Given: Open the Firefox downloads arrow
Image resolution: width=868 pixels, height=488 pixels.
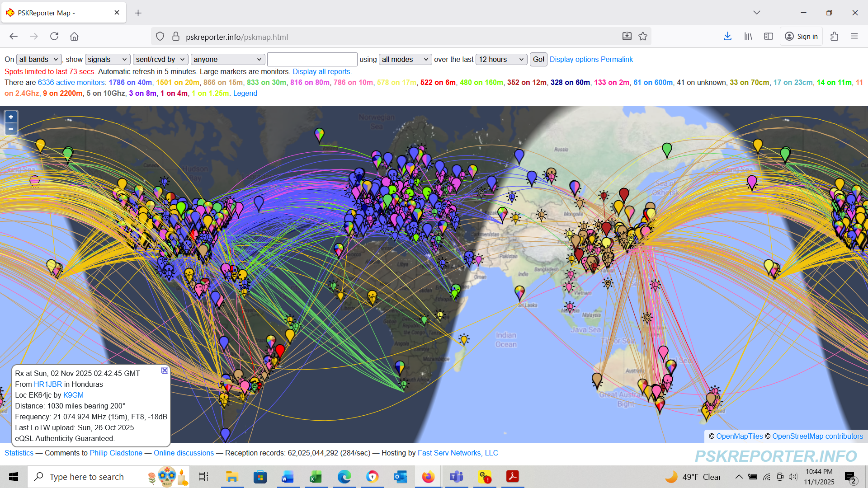Looking at the screenshot, I should click(727, 37).
